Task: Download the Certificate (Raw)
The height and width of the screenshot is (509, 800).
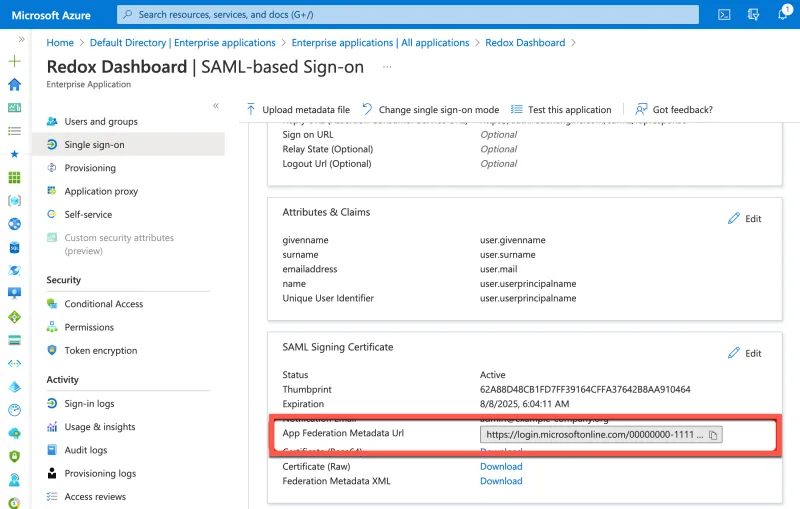Action: click(501, 466)
